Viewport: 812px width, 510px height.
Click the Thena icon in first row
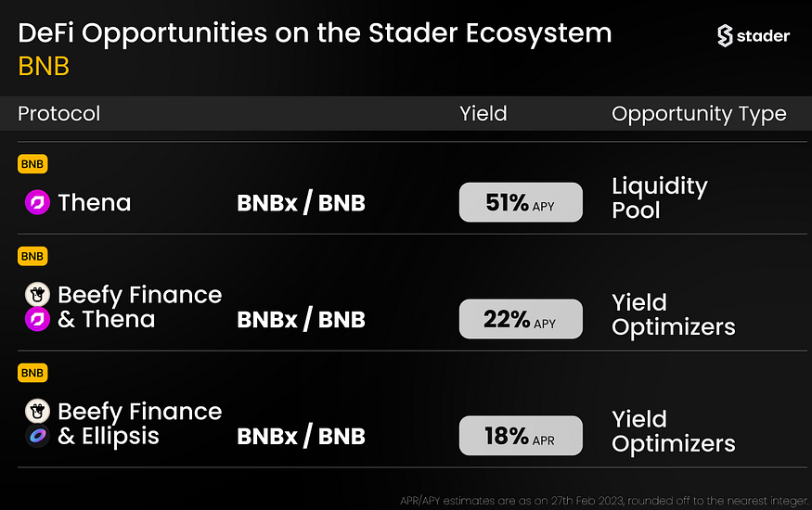[37, 202]
